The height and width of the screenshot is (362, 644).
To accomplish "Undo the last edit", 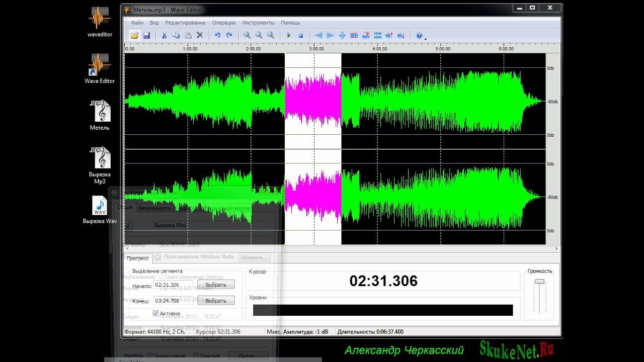I will (217, 35).
